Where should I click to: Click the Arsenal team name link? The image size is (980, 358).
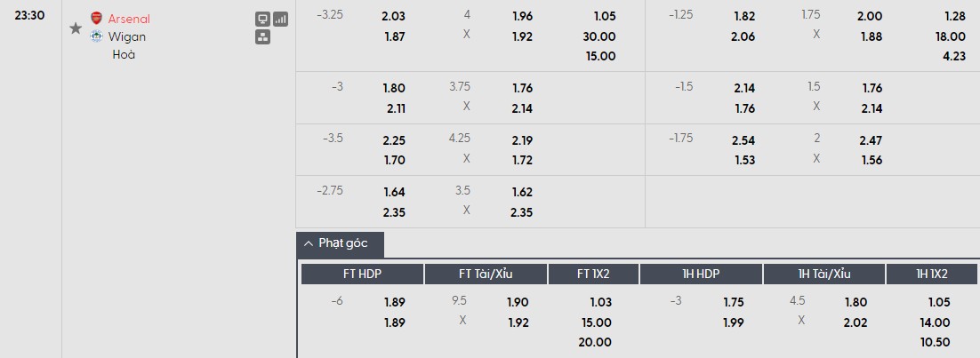129,19
